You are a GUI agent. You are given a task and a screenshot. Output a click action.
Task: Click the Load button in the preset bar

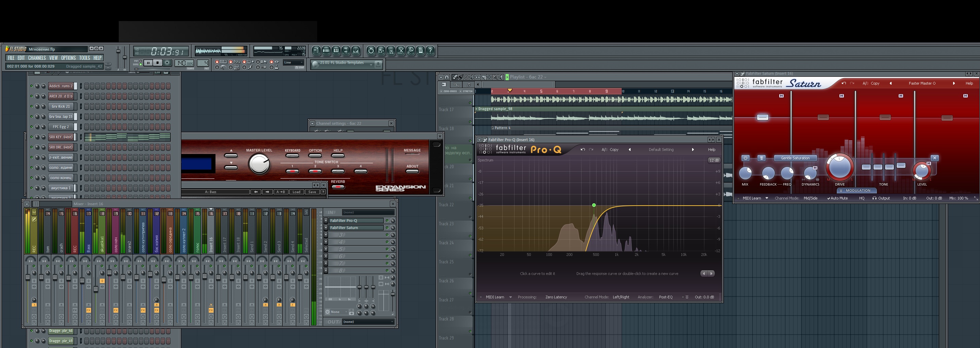click(x=296, y=192)
